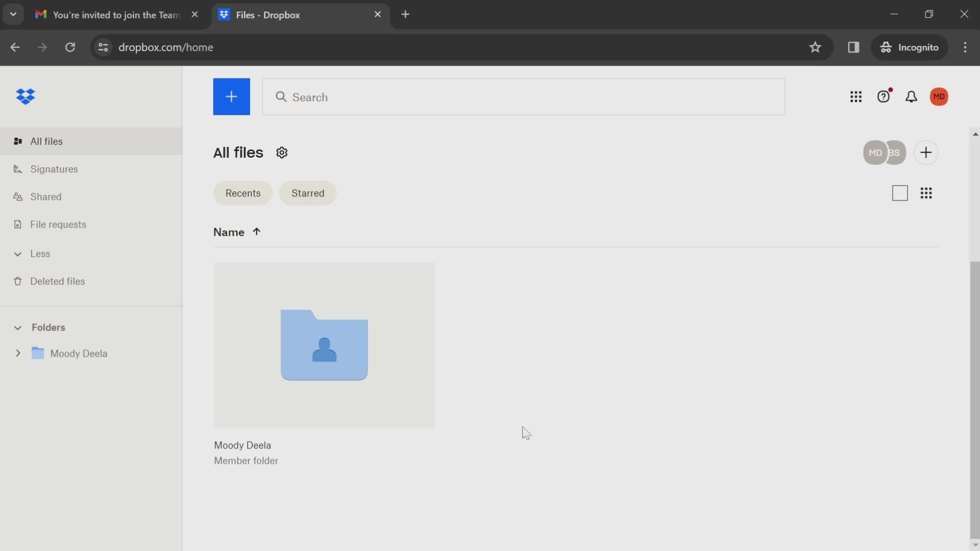
Task: Open the Moody Deela folder thumbnail
Action: pos(324,345)
